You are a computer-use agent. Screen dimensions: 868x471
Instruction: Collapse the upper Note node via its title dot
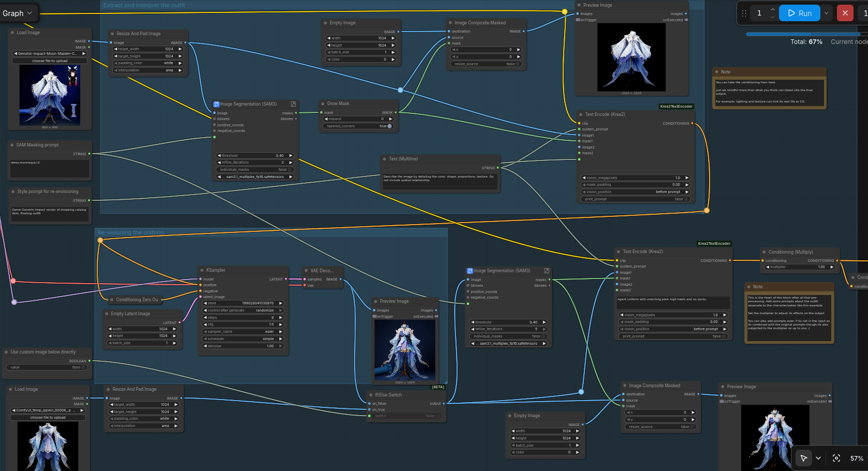coord(716,72)
